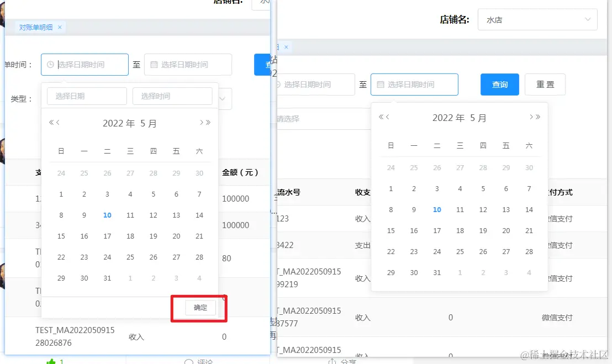Screen dimensions: 612x364
Task: Click end datetime field in right window
Action: (x=414, y=85)
